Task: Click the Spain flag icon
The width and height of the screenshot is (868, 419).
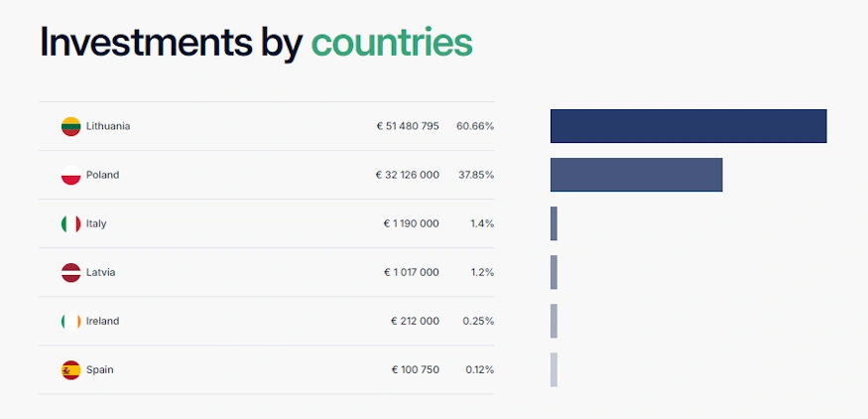Action: click(70, 369)
